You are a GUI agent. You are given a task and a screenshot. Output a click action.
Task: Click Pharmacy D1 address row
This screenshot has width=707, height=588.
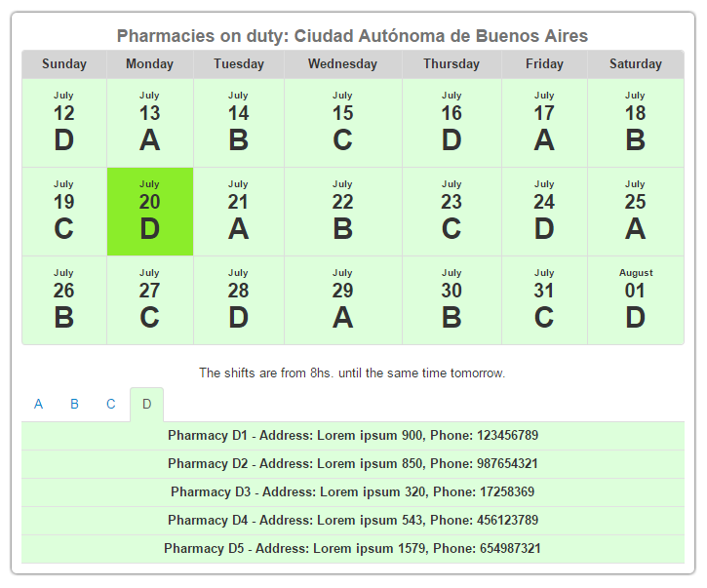(353, 436)
